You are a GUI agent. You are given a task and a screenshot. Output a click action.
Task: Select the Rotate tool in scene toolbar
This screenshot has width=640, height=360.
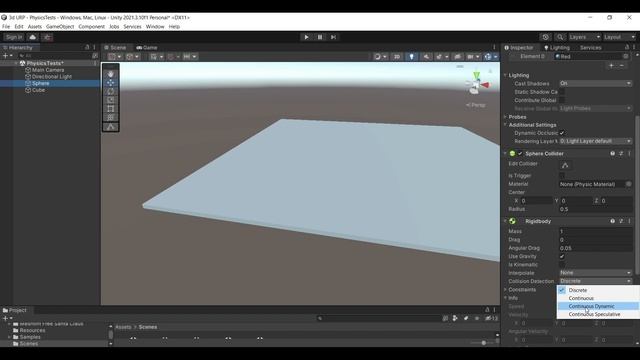click(x=111, y=91)
